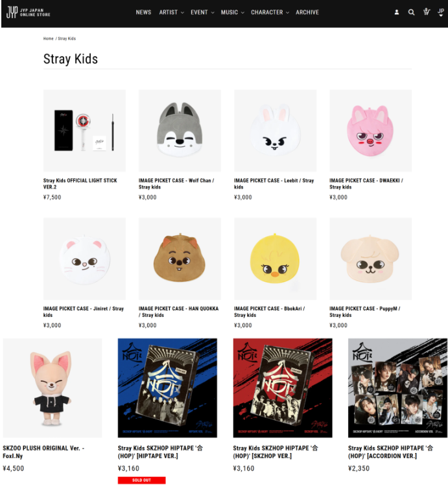Viewport: 448px width, 488px height.
Task: Open the shopping basket icon
Action: click(426, 12)
